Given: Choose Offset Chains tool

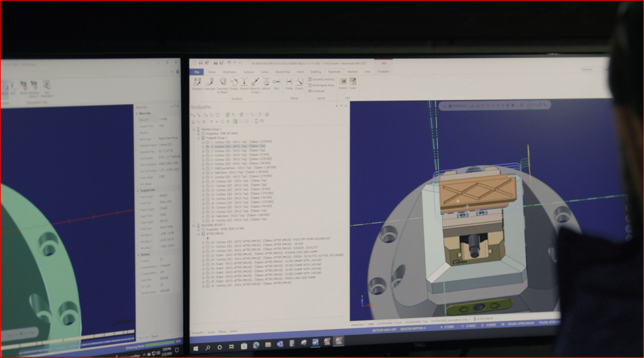Looking at the screenshot, I should tap(299, 84).
